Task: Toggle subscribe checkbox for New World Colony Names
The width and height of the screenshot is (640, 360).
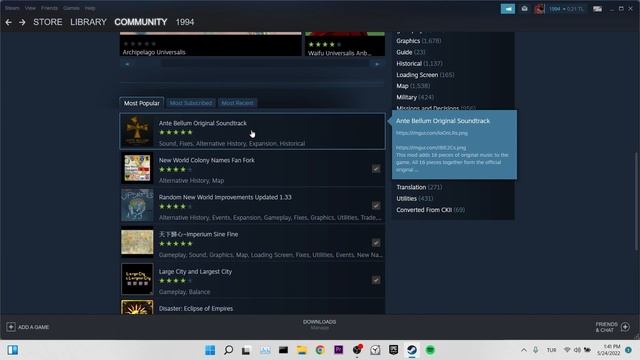Action: 376,169
